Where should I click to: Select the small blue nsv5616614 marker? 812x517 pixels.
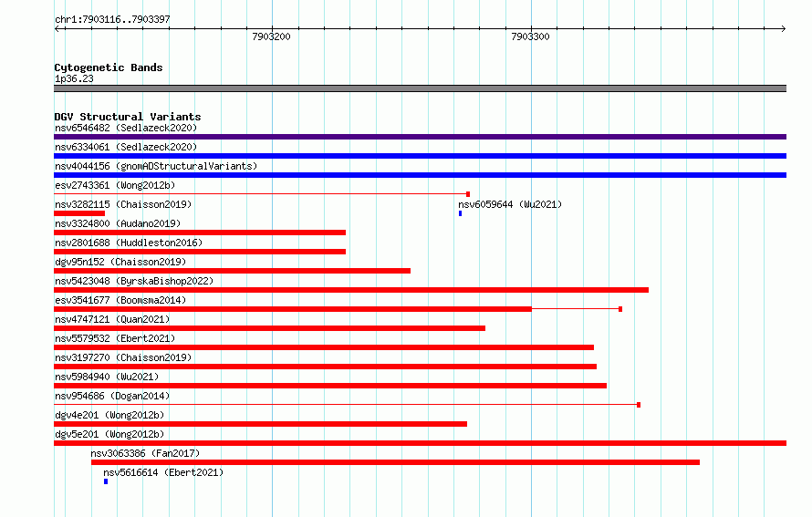106,481
